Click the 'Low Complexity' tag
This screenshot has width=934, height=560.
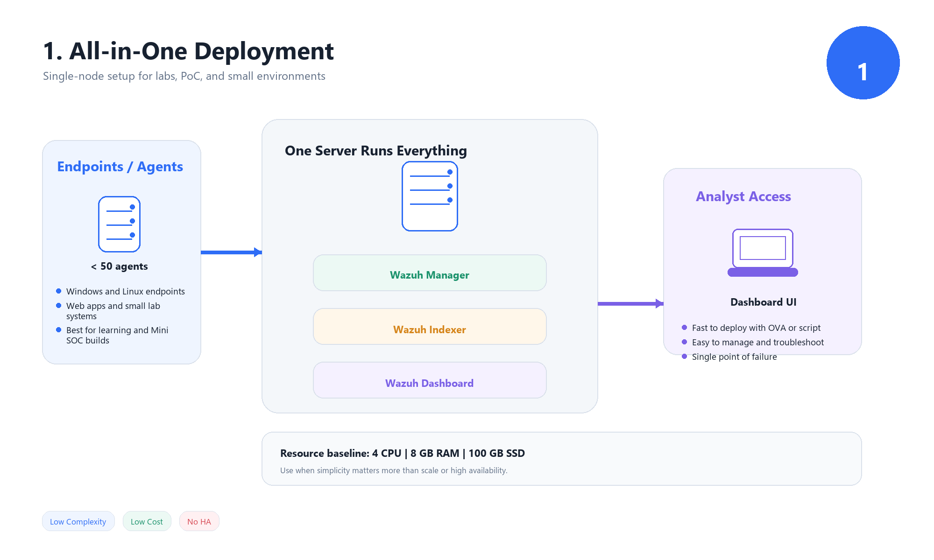pos(78,521)
